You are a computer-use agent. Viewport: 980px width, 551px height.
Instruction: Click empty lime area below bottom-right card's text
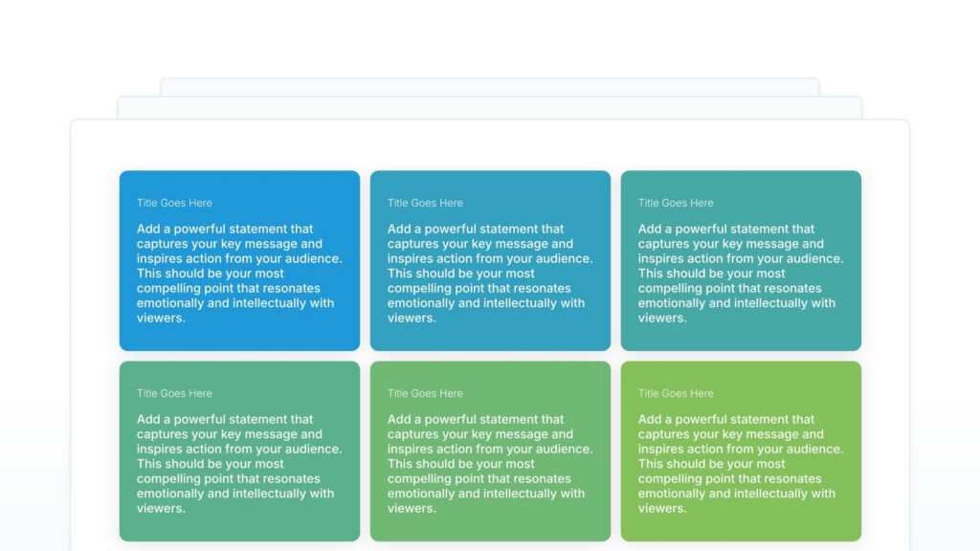(741, 528)
